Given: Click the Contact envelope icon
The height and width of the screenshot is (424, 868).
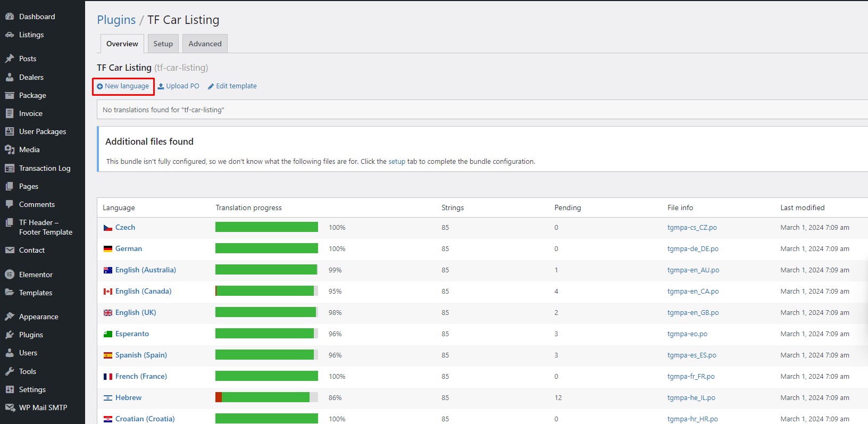Looking at the screenshot, I should tap(10, 250).
